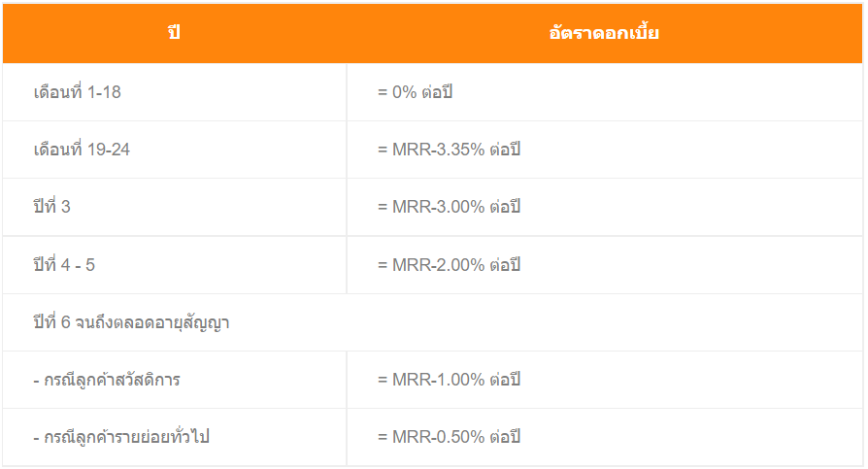The height and width of the screenshot is (469, 868).
Task: Click 'ต่อปี' after the MRR-1.00% value
Action: click(506, 380)
